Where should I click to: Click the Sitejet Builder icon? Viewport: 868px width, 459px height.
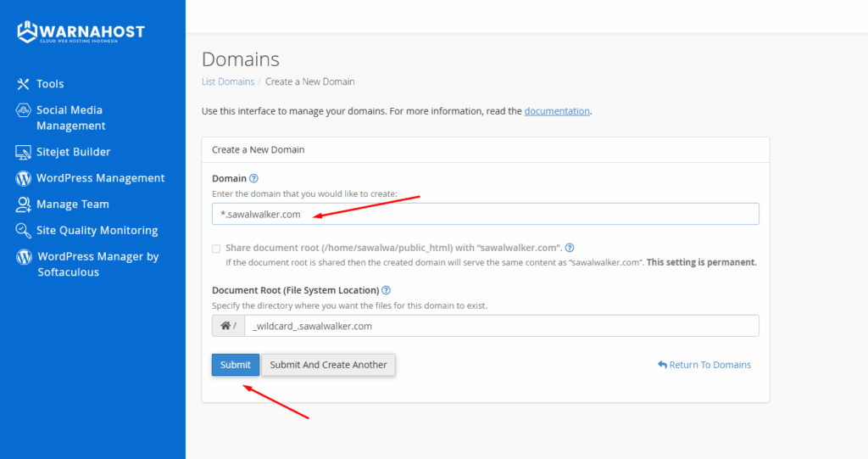coord(23,153)
